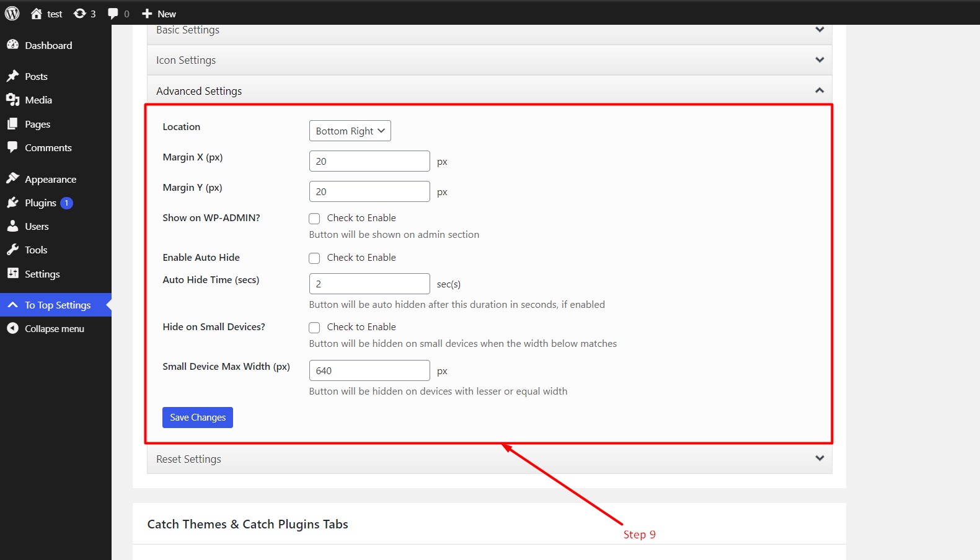Click the Tools wrench icon
The height and width of the screenshot is (560, 980).
click(12, 250)
